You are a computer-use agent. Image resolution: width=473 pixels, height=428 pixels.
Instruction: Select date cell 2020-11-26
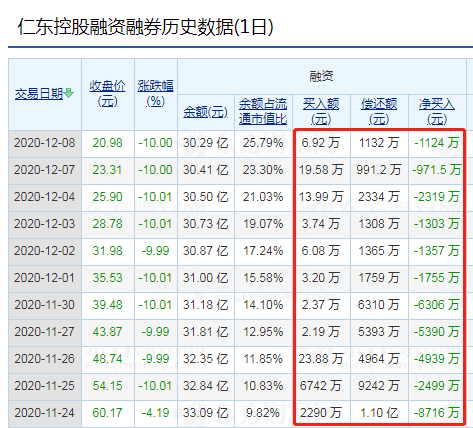tap(45, 359)
